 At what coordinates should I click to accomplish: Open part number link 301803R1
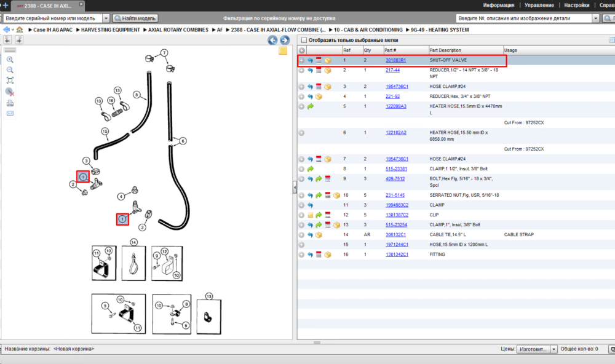pos(395,60)
